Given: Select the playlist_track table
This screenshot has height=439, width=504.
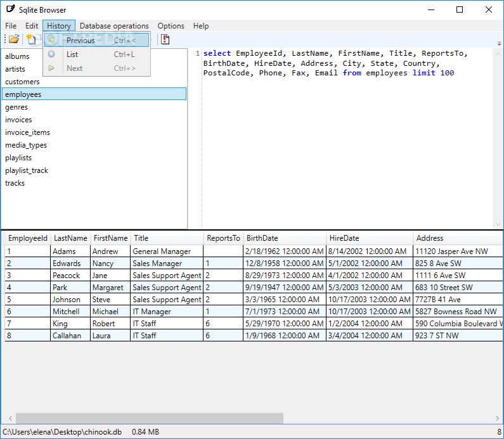Looking at the screenshot, I should coord(94,170).
